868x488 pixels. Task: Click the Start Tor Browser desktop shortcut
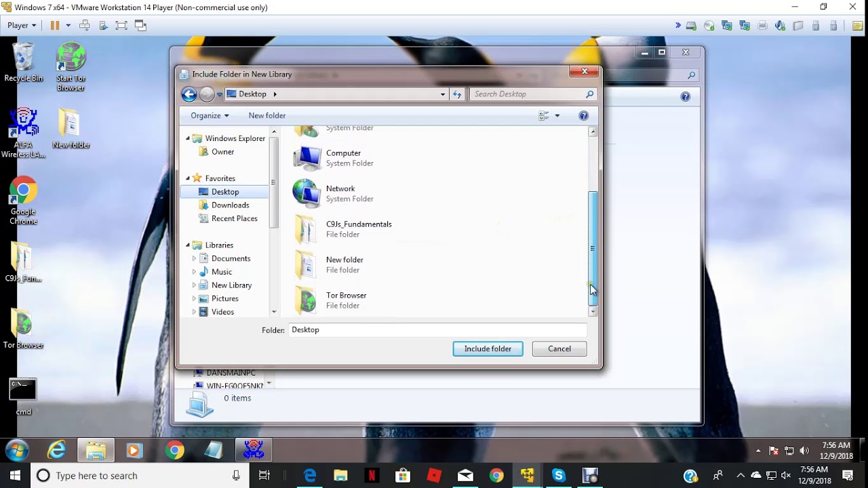(x=71, y=67)
